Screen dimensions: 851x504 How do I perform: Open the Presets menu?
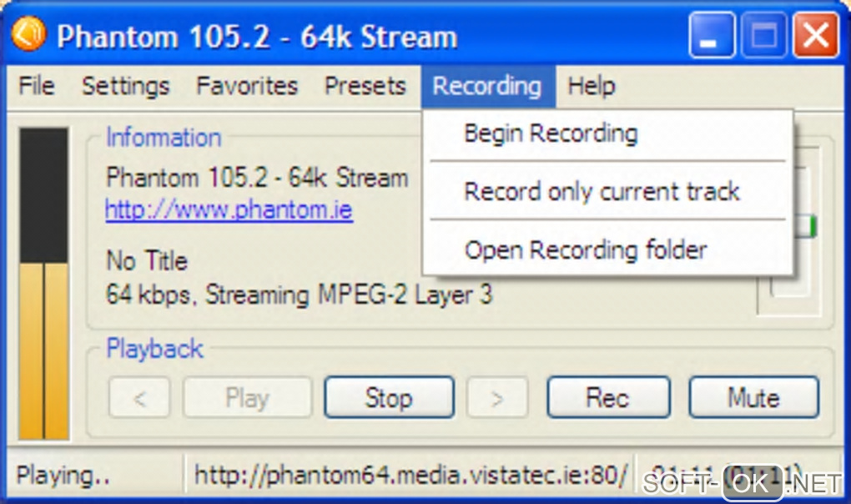pyautogui.click(x=365, y=86)
